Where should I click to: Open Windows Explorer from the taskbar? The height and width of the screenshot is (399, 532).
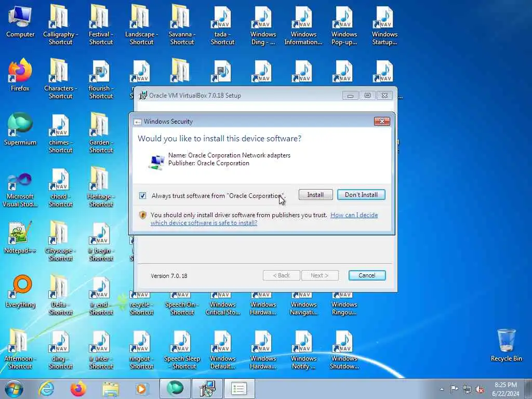[x=111, y=389]
